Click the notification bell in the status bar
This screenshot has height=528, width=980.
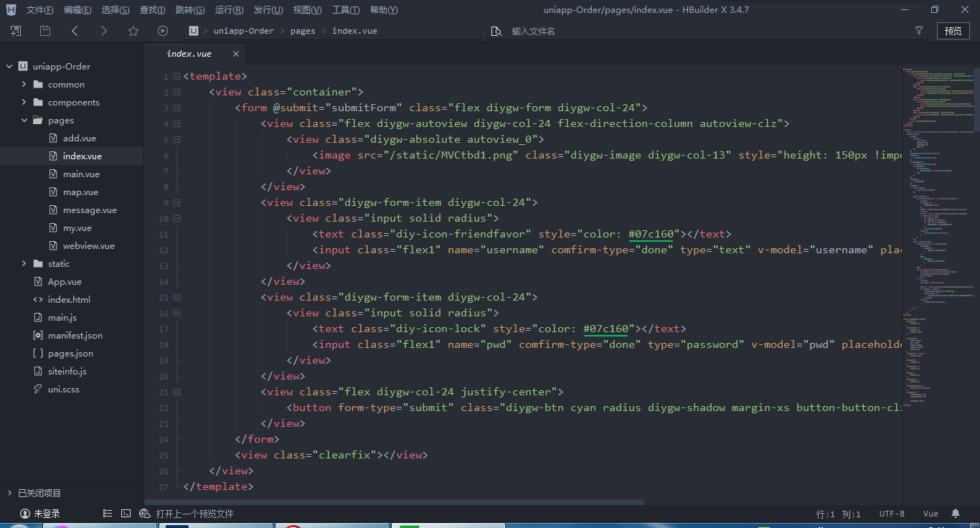956,513
